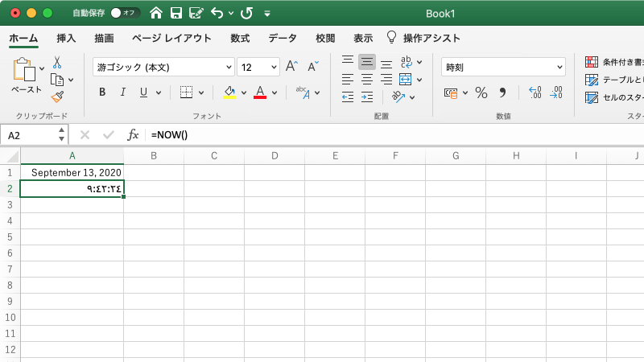The width and height of the screenshot is (644, 362).
Task: Open the copy options dropdown arrow
Action: 71,80
